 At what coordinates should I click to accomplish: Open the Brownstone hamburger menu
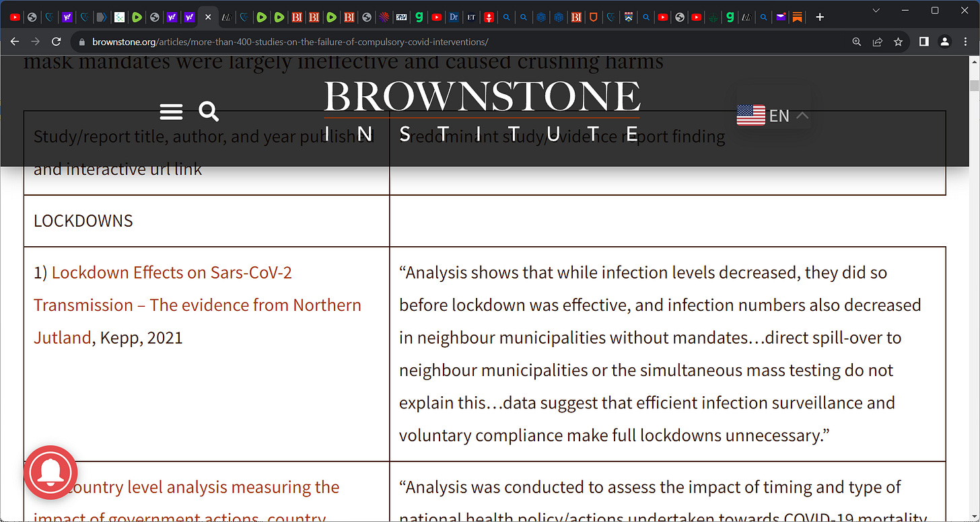(171, 112)
